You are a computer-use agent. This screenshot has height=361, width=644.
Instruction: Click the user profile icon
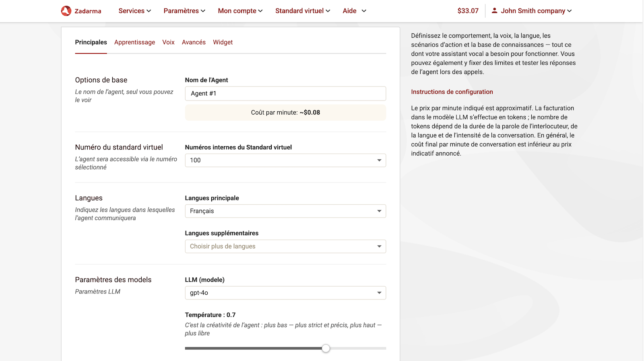[494, 11]
